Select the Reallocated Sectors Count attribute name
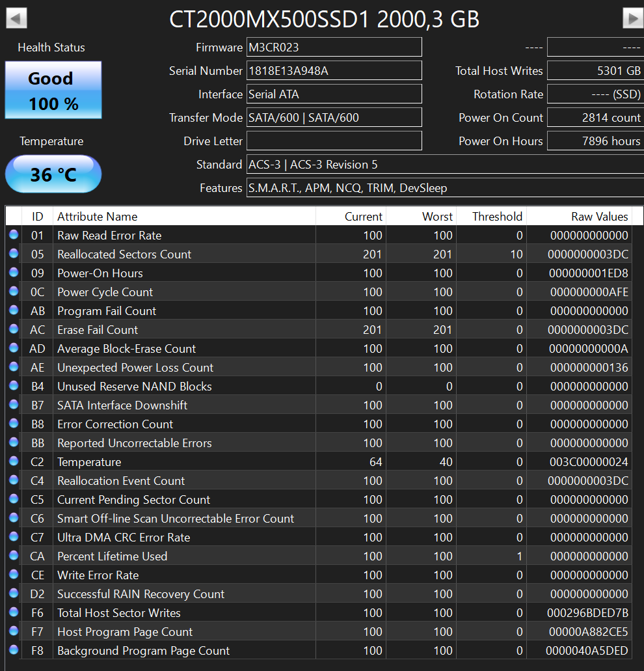The height and width of the screenshot is (671, 644). (124, 254)
